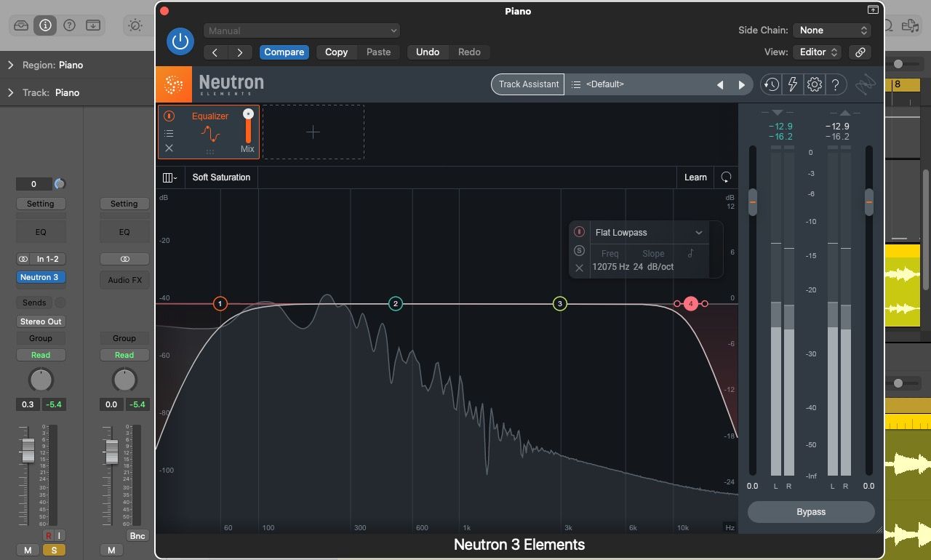Open Neutron's preset history panel
This screenshot has width=931, height=560.
tap(771, 84)
